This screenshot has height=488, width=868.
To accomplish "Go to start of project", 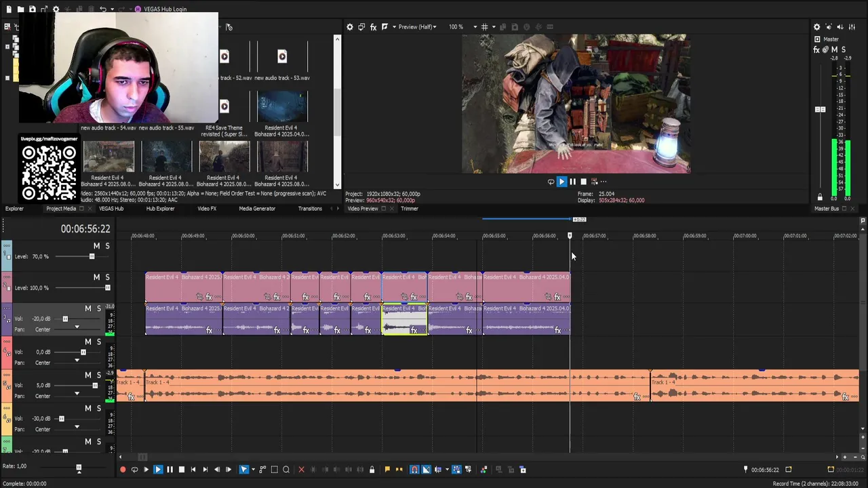I will coord(193,469).
